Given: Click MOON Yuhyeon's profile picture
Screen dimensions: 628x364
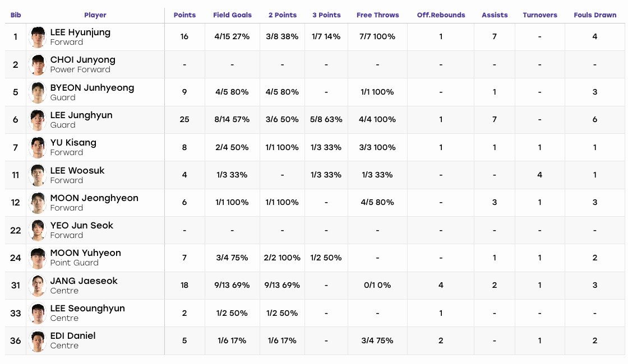Looking at the screenshot, I should tap(38, 258).
